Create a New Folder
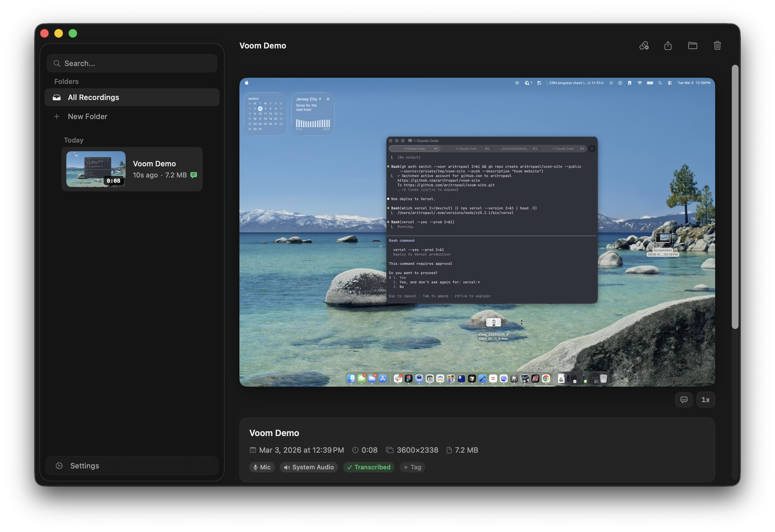Image resolution: width=775 pixels, height=532 pixels. point(87,116)
